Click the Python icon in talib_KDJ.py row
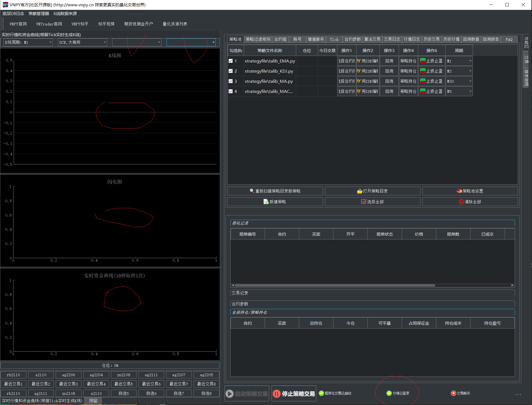 pyautogui.click(x=359, y=71)
